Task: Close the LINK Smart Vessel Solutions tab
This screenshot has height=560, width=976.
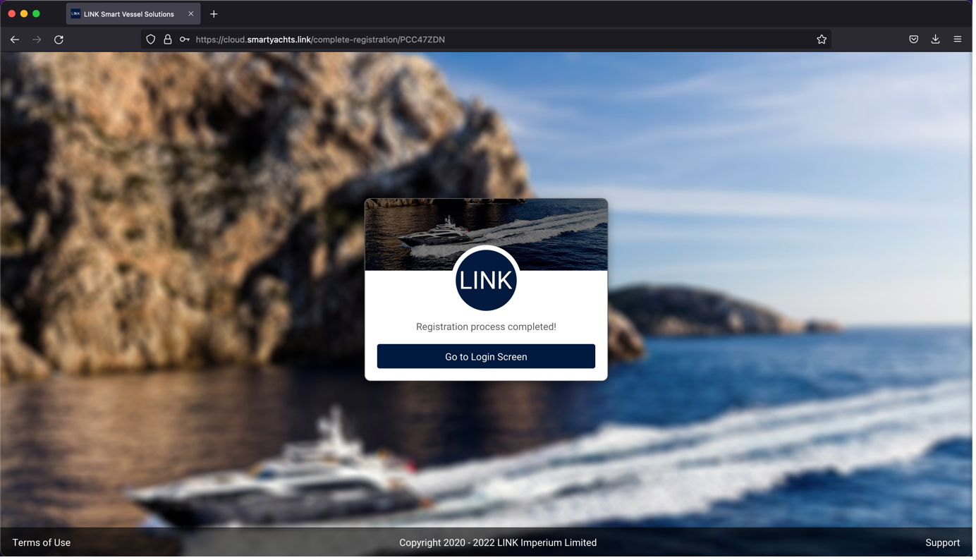Action: (x=191, y=14)
